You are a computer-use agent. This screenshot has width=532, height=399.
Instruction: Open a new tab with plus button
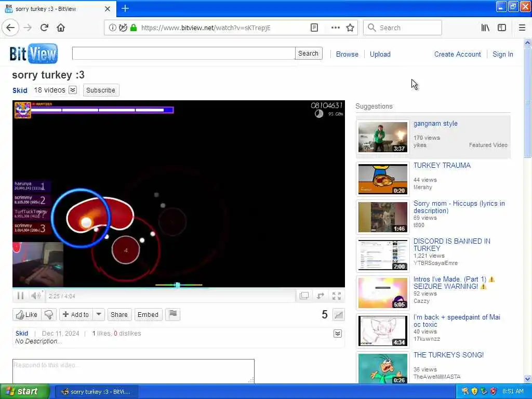click(x=125, y=8)
